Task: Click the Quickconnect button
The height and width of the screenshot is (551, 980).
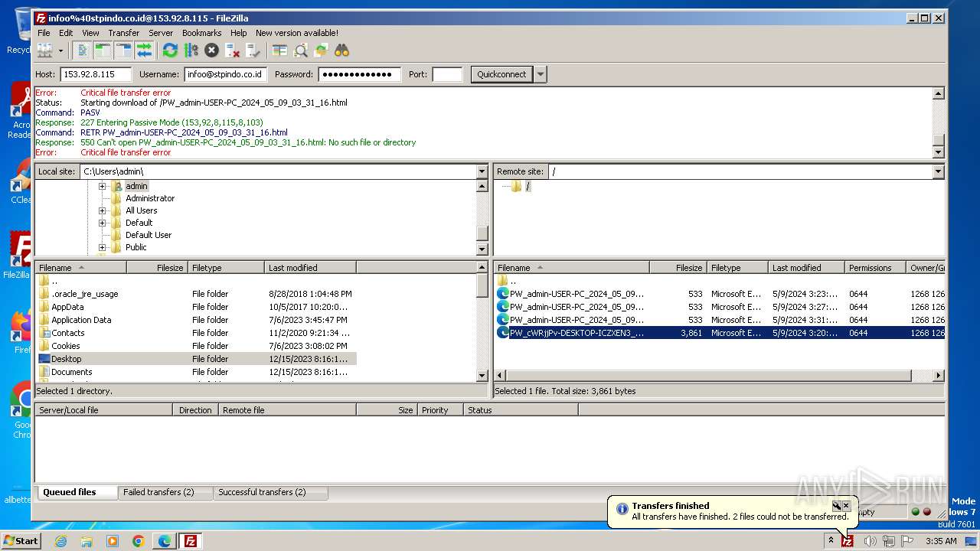Action: pyautogui.click(x=501, y=74)
